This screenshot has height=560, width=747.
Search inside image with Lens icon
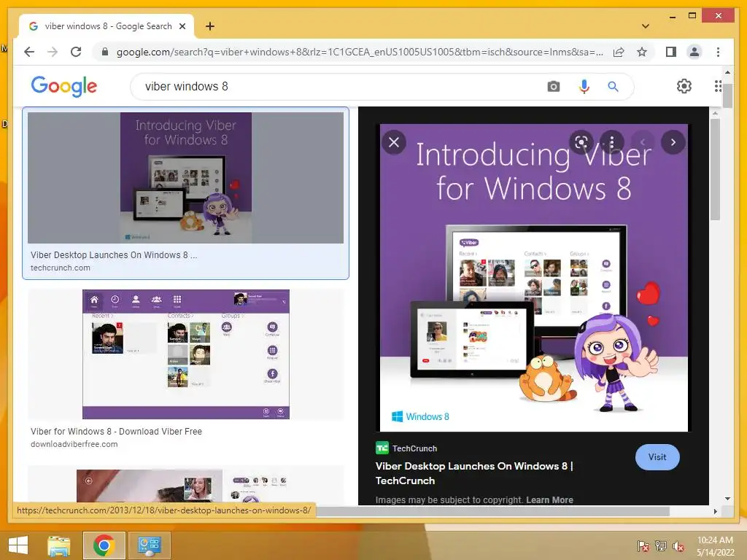pyautogui.click(x=581, y=142)
